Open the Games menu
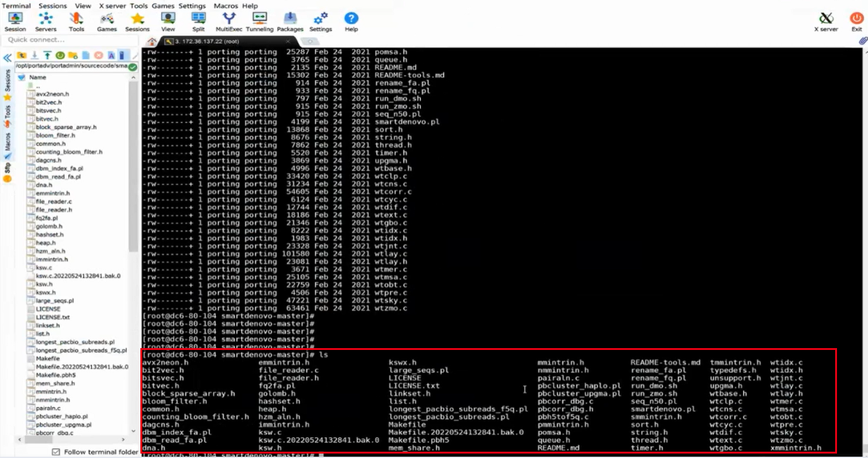 162,6
